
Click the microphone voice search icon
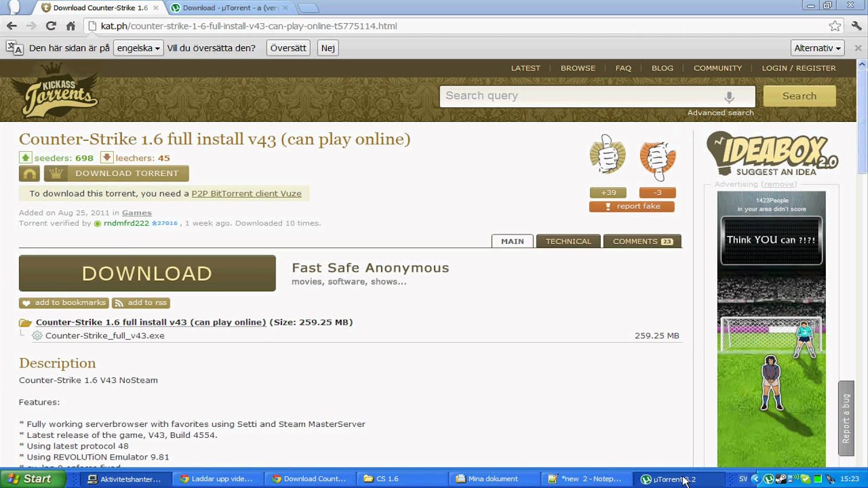click(x=730, y=96)
